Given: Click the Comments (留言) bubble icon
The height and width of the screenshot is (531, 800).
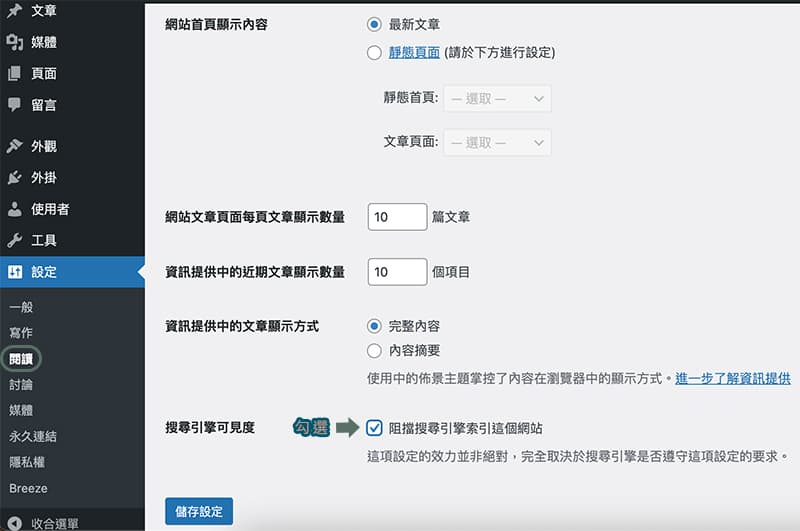Looking at the screenshot, I should 14,105.
